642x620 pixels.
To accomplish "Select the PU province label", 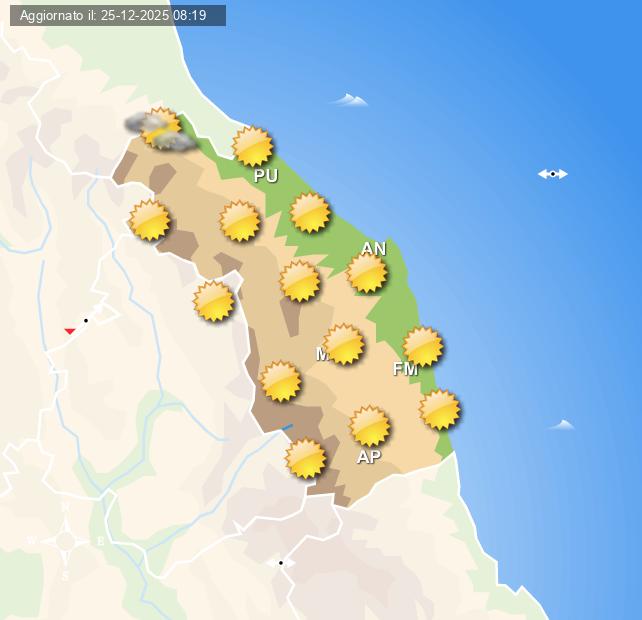I will pyautogui.click(x=266, y=176).
